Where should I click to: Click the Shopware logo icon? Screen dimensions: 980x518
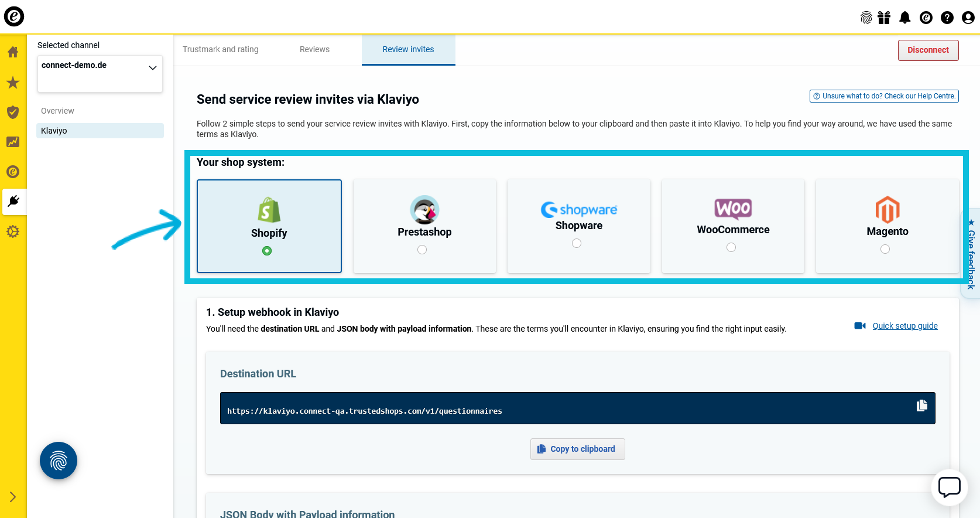pos(579,209)
